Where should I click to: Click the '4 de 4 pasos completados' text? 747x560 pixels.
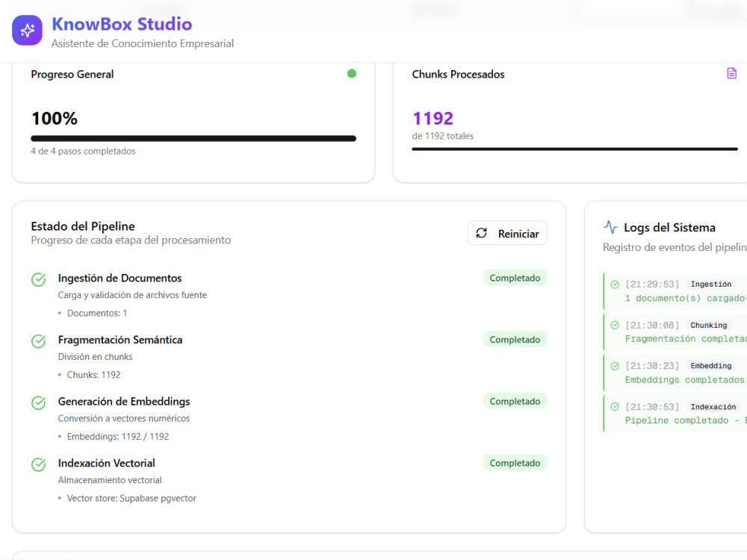(x=83, y=151)
